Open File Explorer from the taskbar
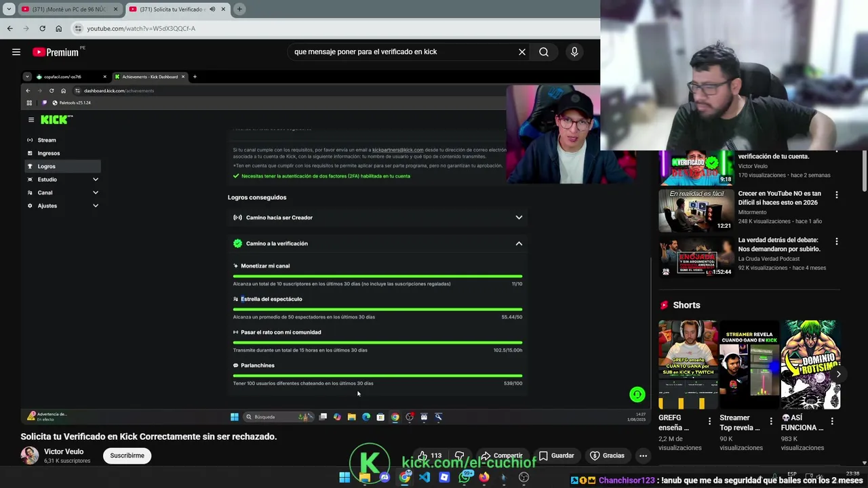 (365, 477)
